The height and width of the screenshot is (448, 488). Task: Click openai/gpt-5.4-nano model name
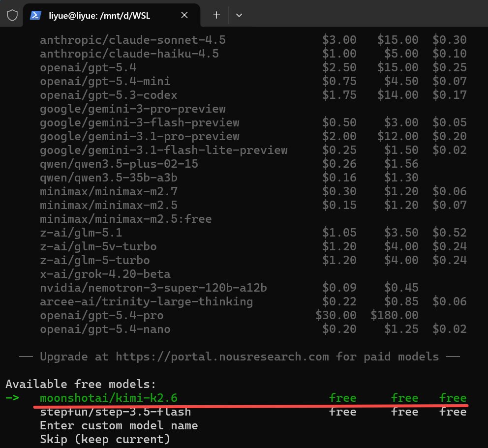point(105,329)
